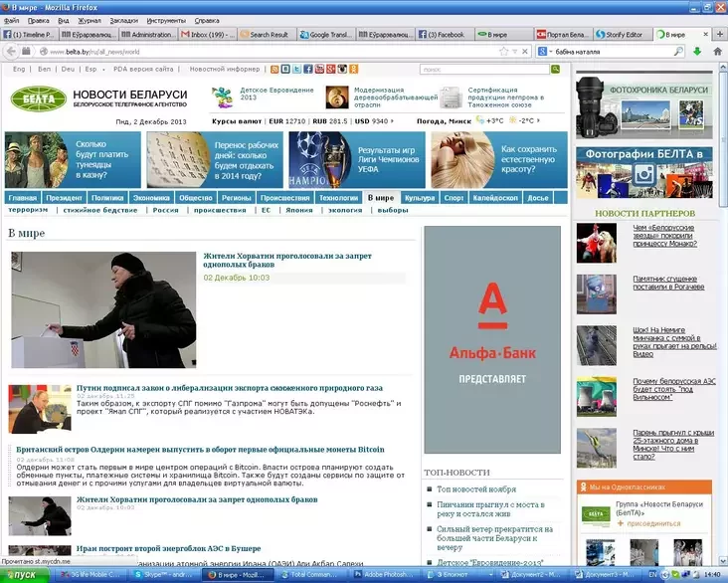Open the address bar history dropdown arrow
The width and height of the screenshot is (728, 583).
coord(514,52)
